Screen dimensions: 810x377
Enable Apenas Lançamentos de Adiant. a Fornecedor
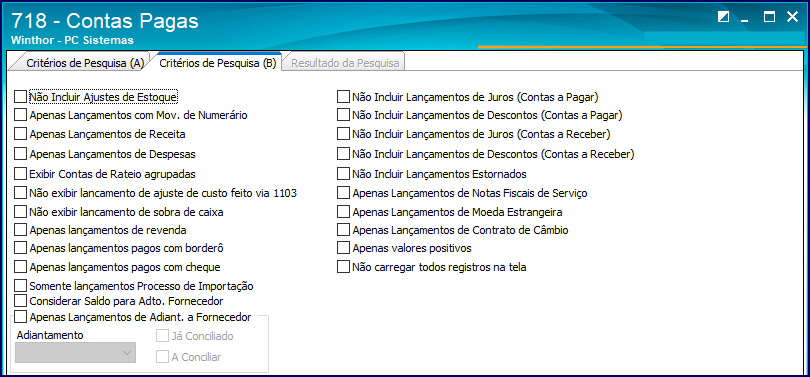click(x=20, y=316)
